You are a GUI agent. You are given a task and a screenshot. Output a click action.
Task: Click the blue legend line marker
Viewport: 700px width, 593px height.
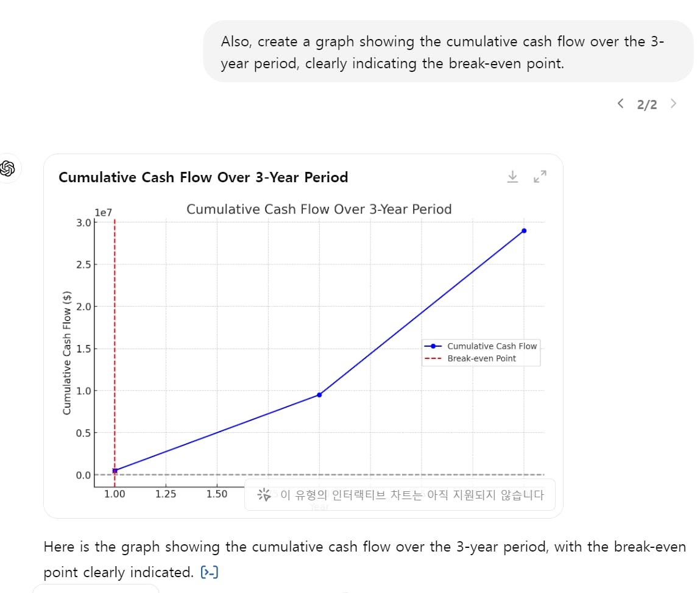433,346
